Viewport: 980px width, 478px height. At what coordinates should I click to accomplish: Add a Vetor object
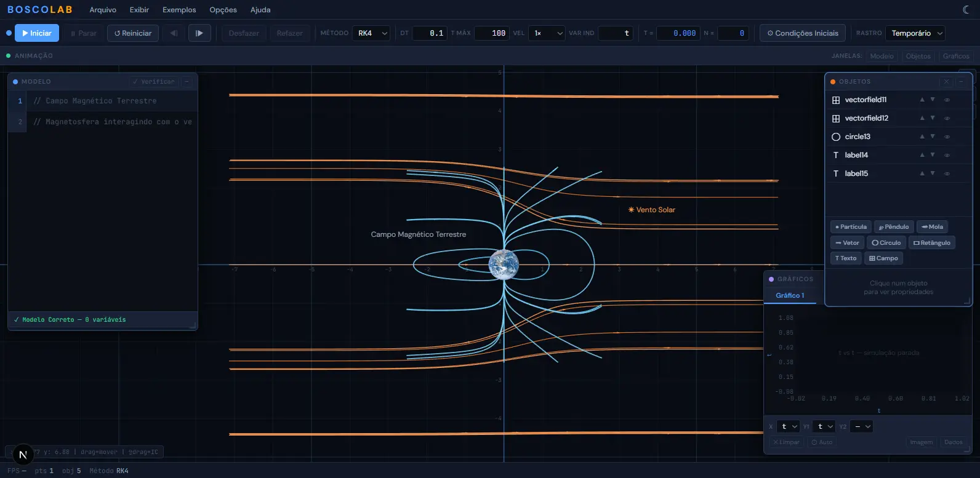pyautogui.click(x=847, y=243)
